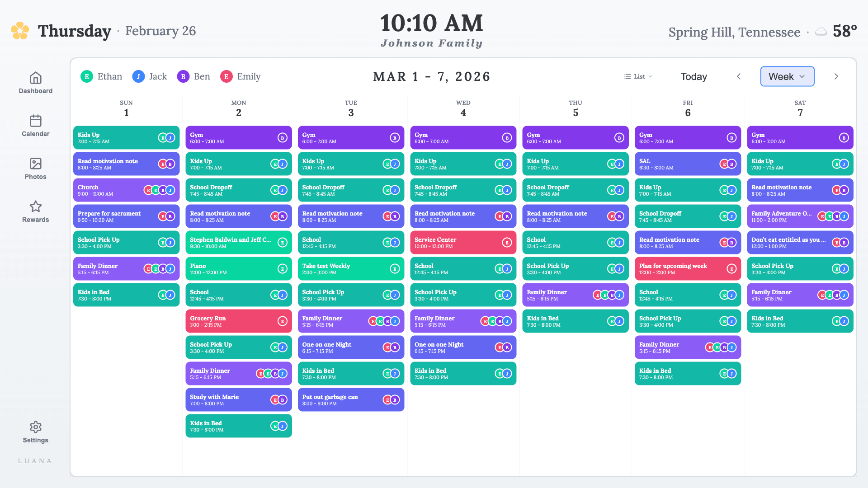This screenshot has width=868, height=488.
Task: Toggle Ben's filter avatar
Action: [183, 76]
